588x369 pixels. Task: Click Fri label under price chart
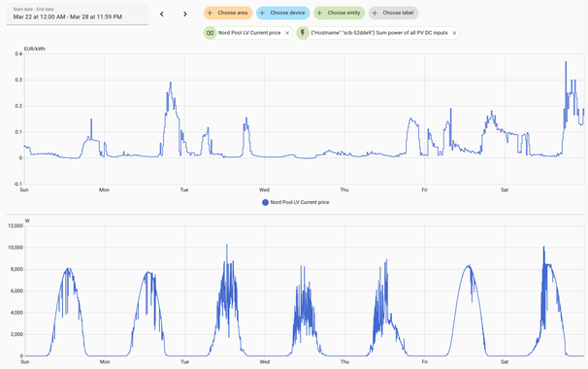tap(424, 190)
